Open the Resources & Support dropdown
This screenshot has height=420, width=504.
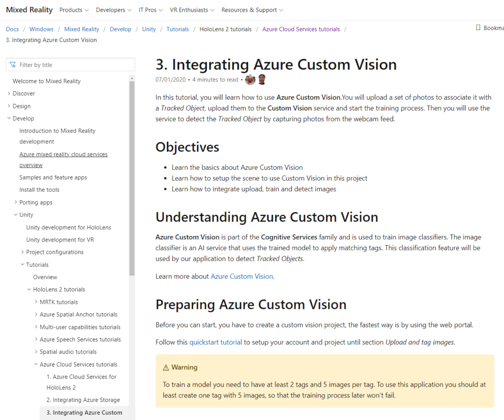(x=252, y=10)
